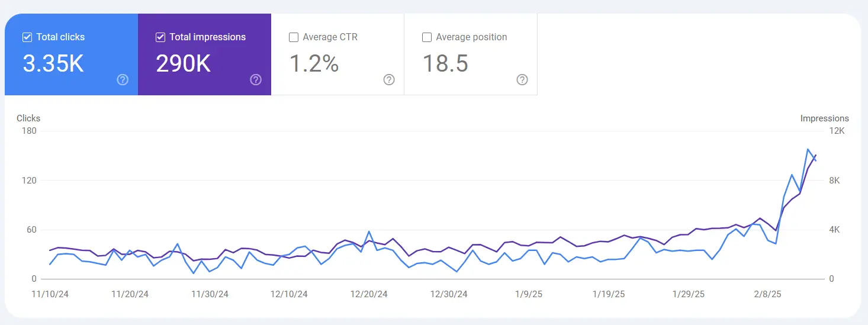Enable the Average CTR checkbox
868x325 pixels.
pos(293,37)
